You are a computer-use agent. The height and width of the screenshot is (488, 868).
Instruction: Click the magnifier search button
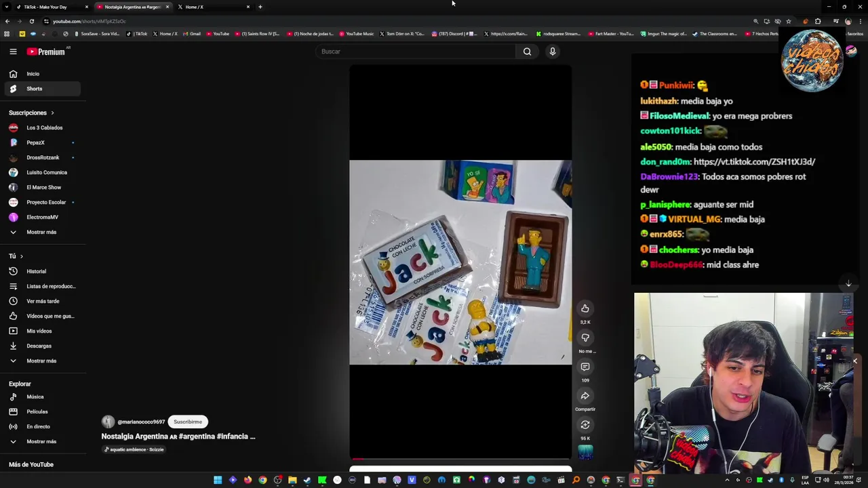(x=527, y=52)
